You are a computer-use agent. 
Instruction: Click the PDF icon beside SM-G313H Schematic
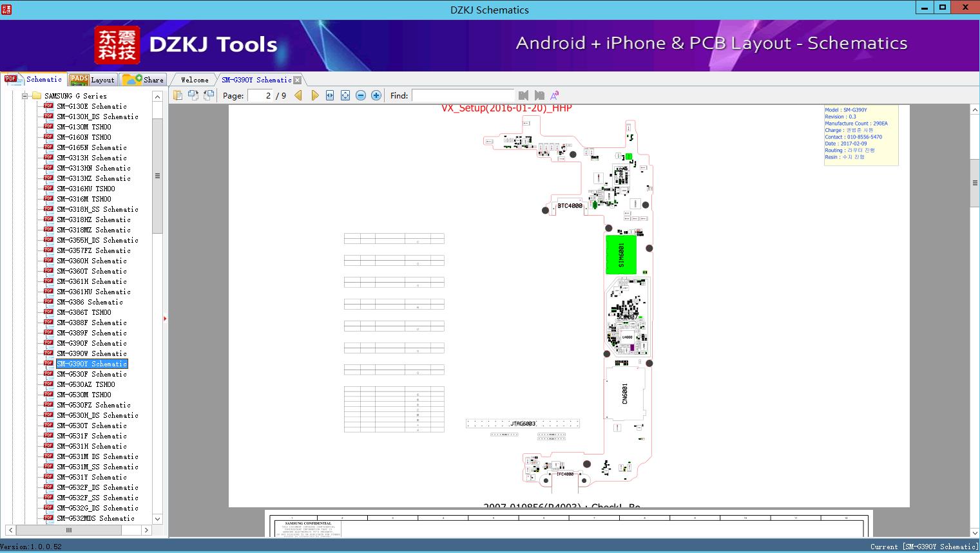point(48,158)
